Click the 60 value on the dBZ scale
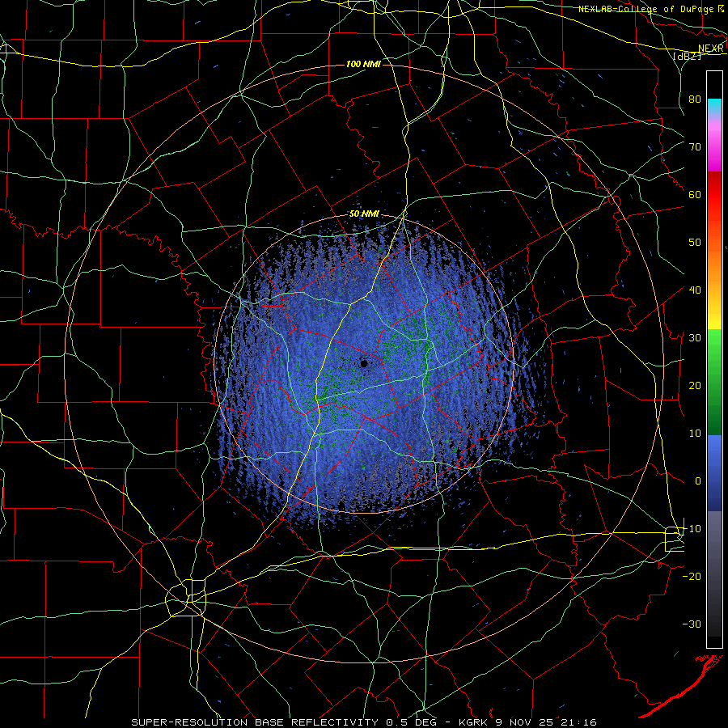Screen dimensions: 728x728 point(695,194)
